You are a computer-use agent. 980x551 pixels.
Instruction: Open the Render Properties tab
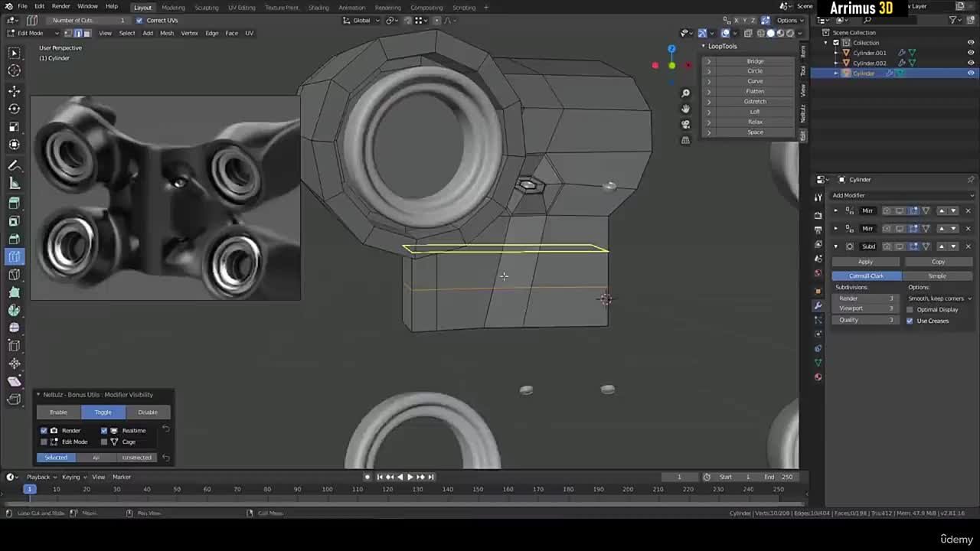click(818, 216)
